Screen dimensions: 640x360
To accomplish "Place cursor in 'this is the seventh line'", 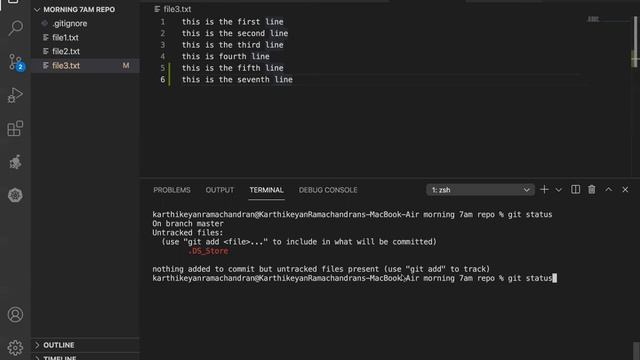I will (237, 80).
